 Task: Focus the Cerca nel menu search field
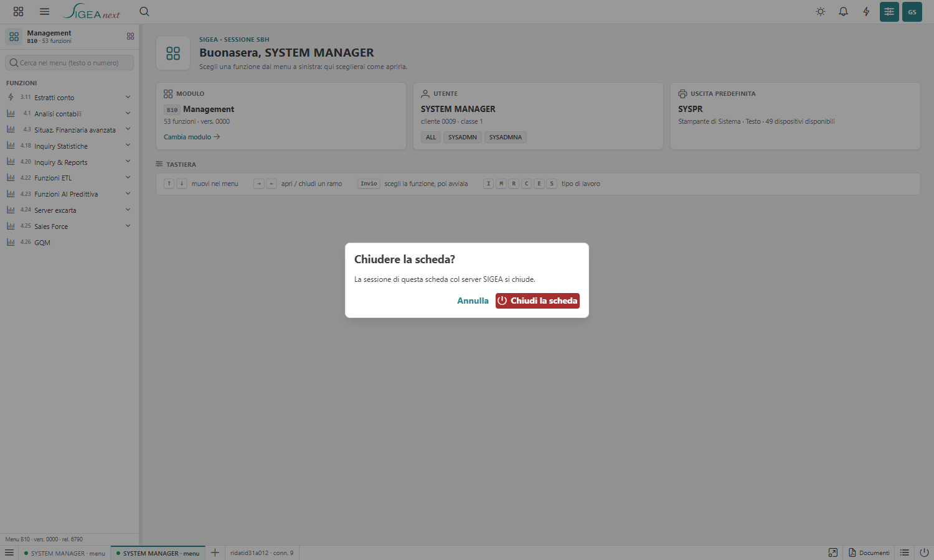(x=70, y=63)
